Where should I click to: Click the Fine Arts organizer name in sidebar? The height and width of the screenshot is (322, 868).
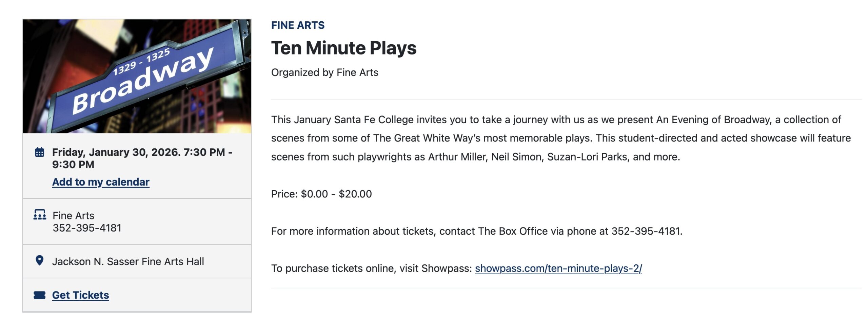(x=74, y=216)
